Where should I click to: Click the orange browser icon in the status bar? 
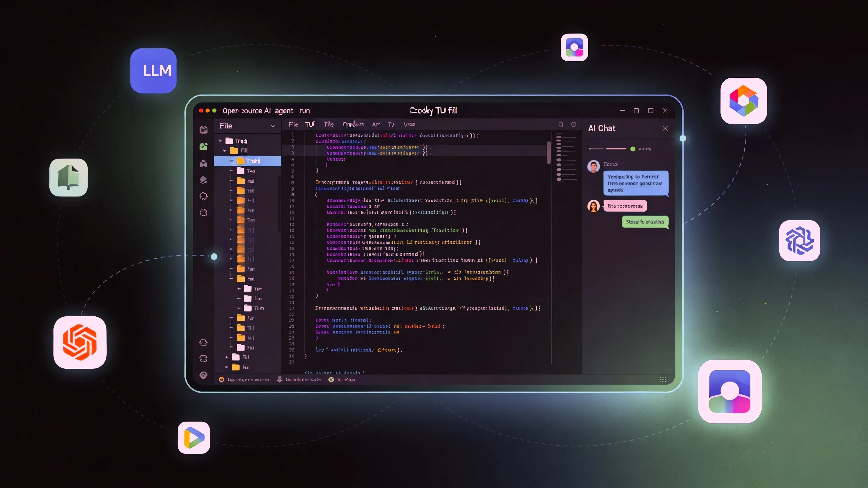(222, 379)
